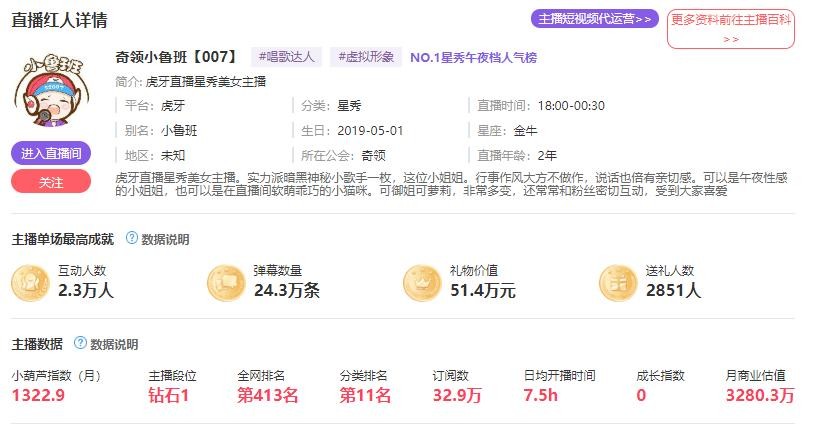The image size is (814, 426).
Task: Click the 送礼人数 gift coin icon
Action: point(620,283)
